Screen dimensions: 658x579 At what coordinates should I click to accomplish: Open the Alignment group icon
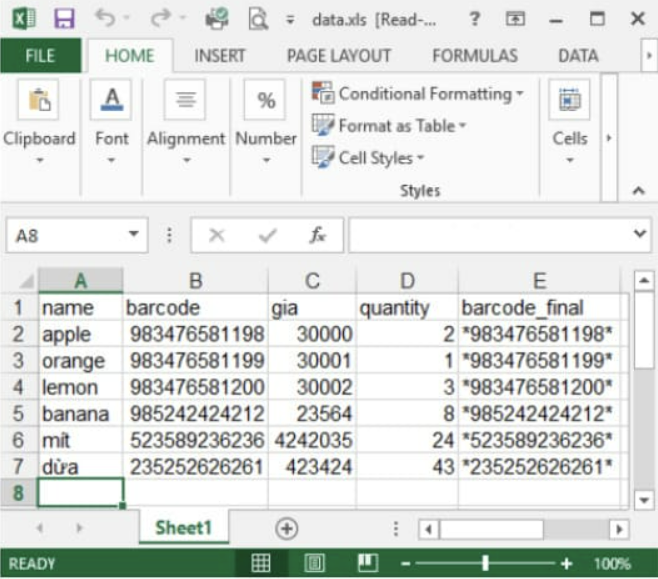(186, 100)
